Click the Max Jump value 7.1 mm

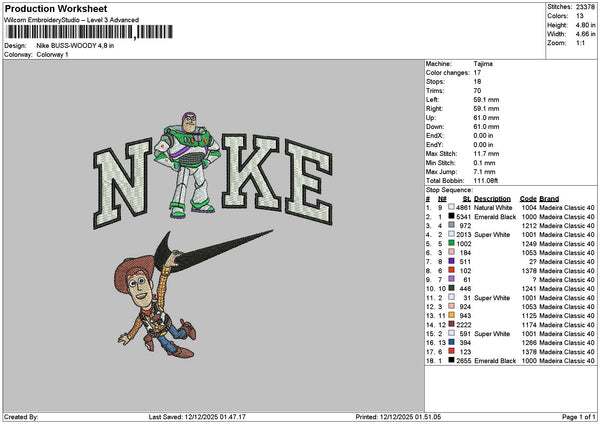484,172
